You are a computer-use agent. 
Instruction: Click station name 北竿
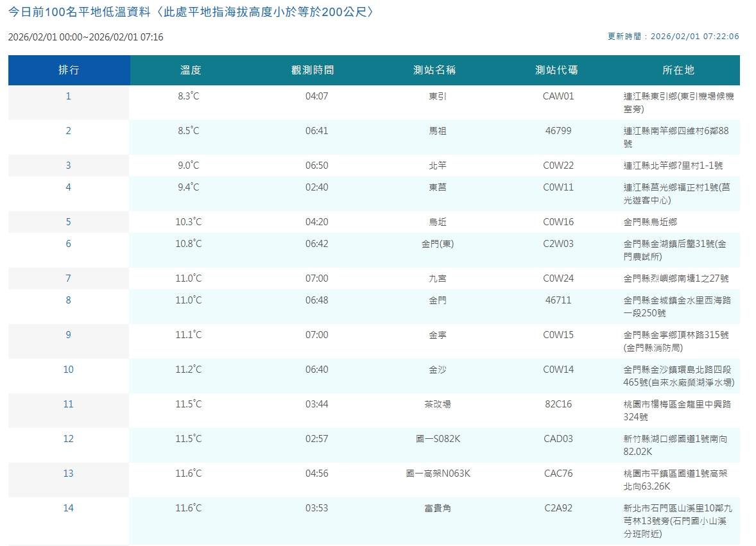click(438, 166)
